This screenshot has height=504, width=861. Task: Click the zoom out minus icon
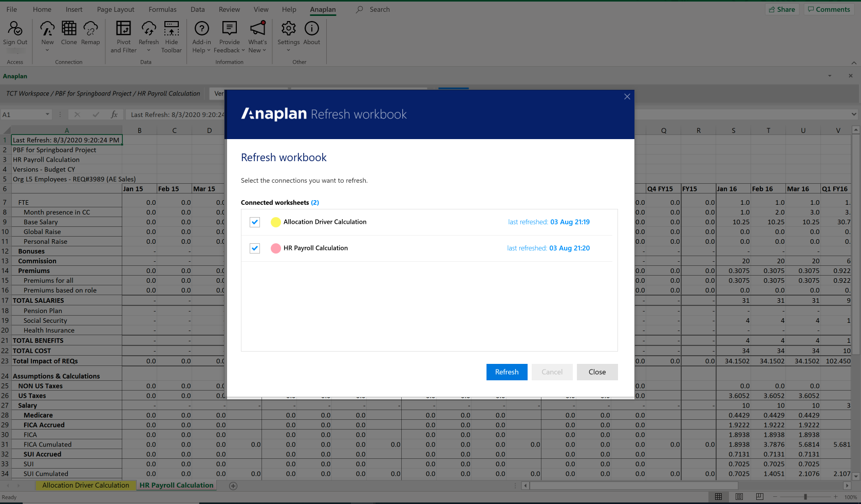[x=775, y=497]
